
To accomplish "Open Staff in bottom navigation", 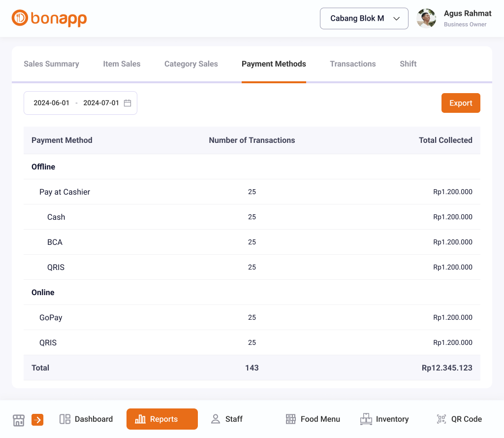I will pos(226,419).
